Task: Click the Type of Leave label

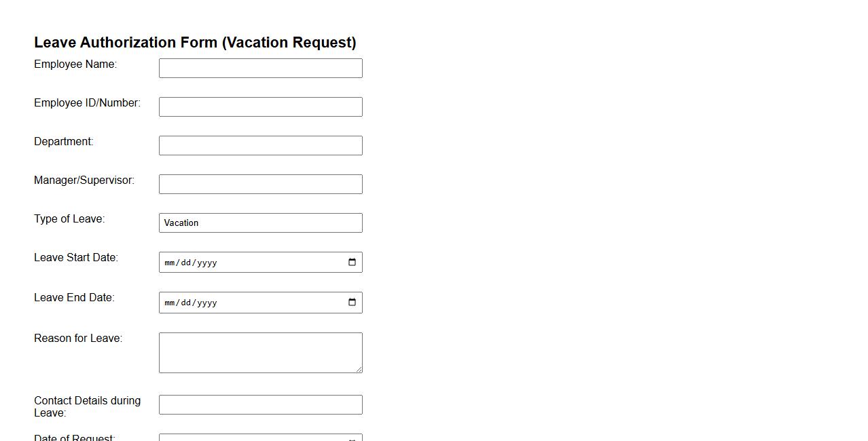Action: click(69, 218)
